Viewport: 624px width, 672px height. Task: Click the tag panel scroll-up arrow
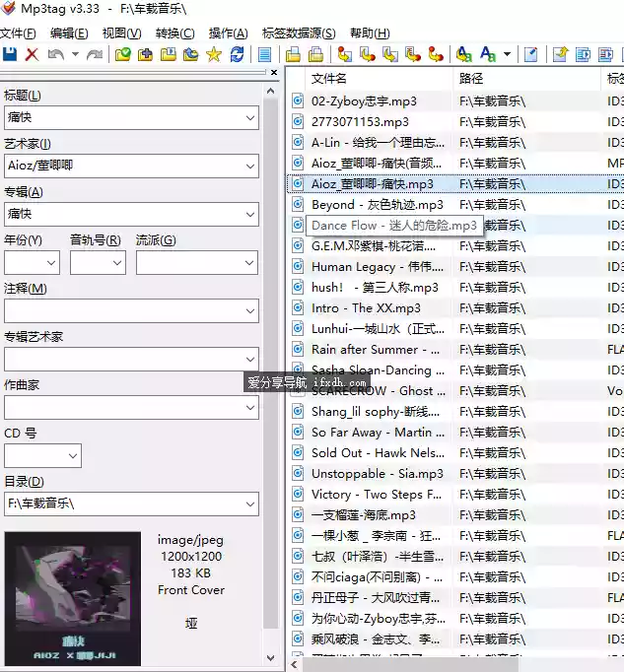(271, 91)
